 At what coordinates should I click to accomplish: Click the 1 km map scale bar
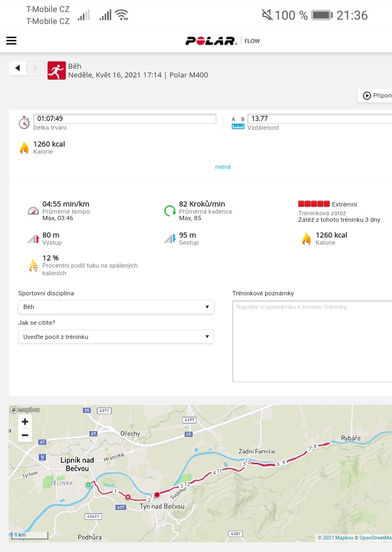pos(29,535)
